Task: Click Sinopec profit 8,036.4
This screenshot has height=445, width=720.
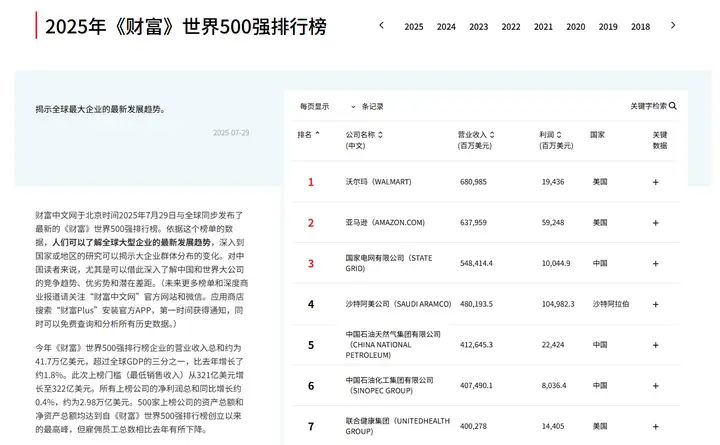Action: pyautogui.click(x=554, y=386)
